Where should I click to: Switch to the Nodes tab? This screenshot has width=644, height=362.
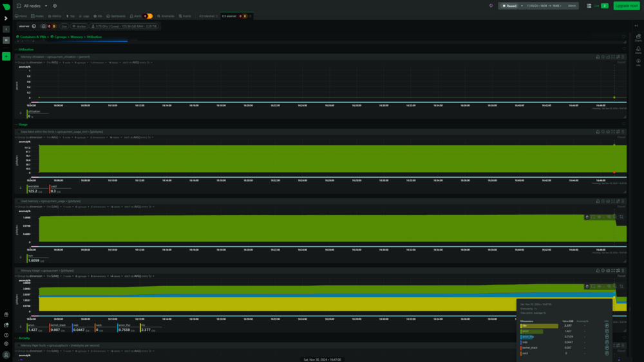(37, 16)
